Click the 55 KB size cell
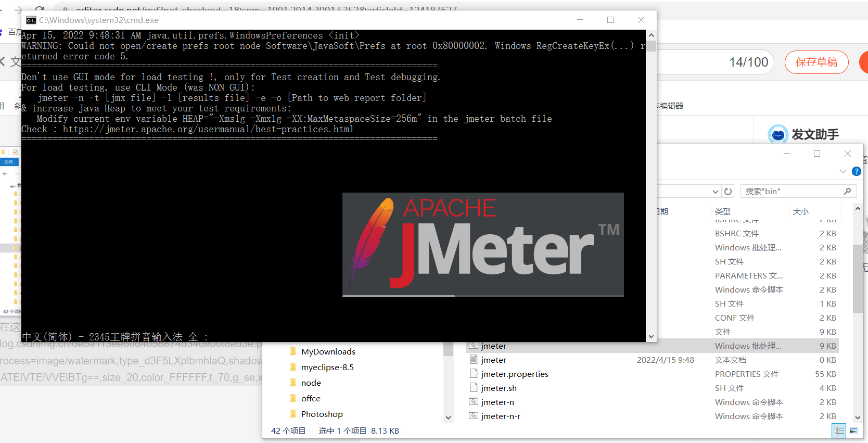 [825, 374]
